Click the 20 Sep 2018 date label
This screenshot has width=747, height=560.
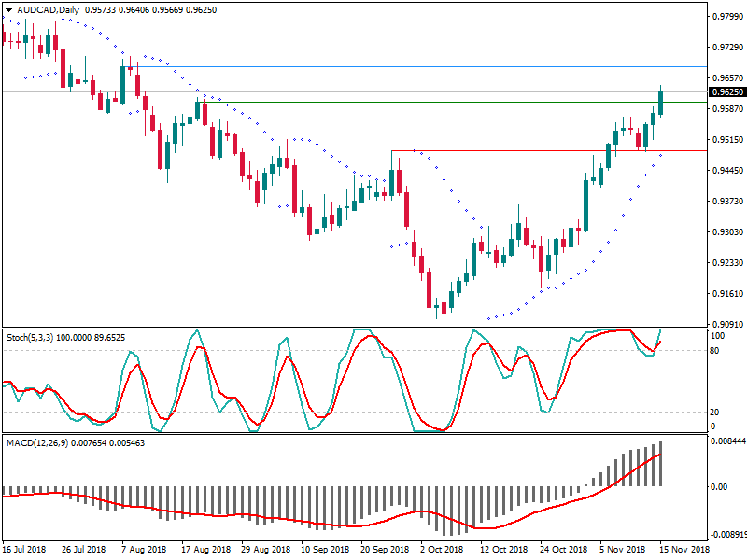(x=385, y=549)
